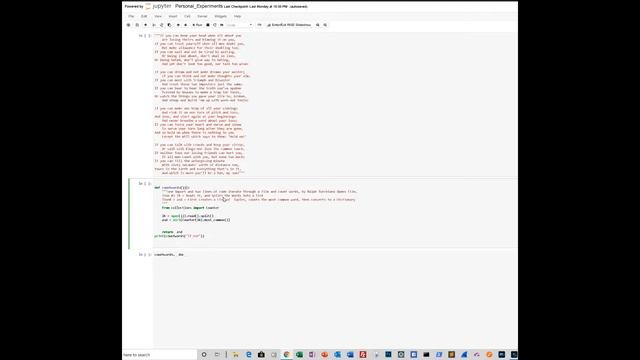This screenshot has height=360, width=640.
Task: Open the Help menu
Action: coord(238,16)
